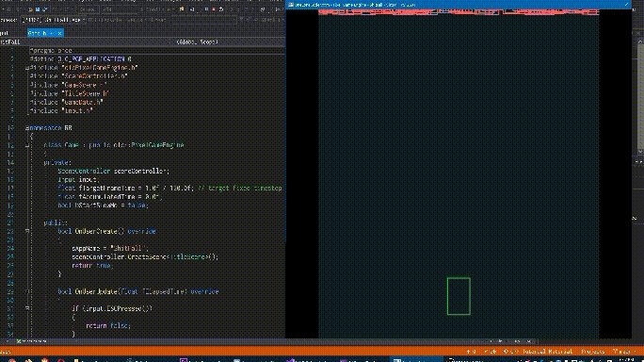This screenshot has width=644, height=362.
Task: Close the Game.h tab
Action: click(59, 33)
